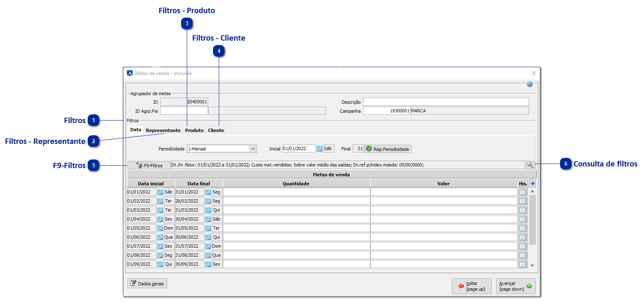Open the Produto filter tab
This screenshot has height=303, width=644.
194,130
